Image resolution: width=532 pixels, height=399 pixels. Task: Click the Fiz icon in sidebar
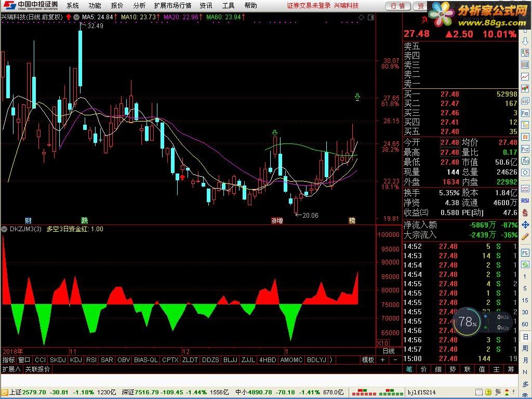[x=525, y=149]
